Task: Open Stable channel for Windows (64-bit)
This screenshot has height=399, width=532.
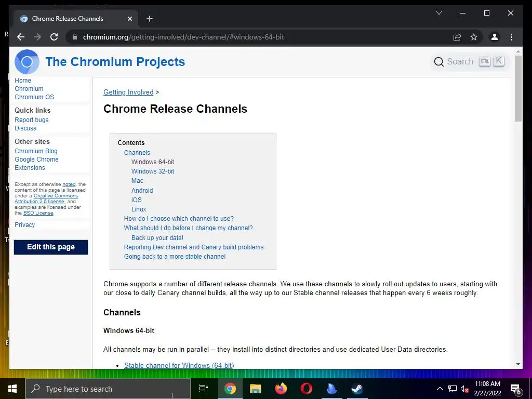Action: (179, 365)
